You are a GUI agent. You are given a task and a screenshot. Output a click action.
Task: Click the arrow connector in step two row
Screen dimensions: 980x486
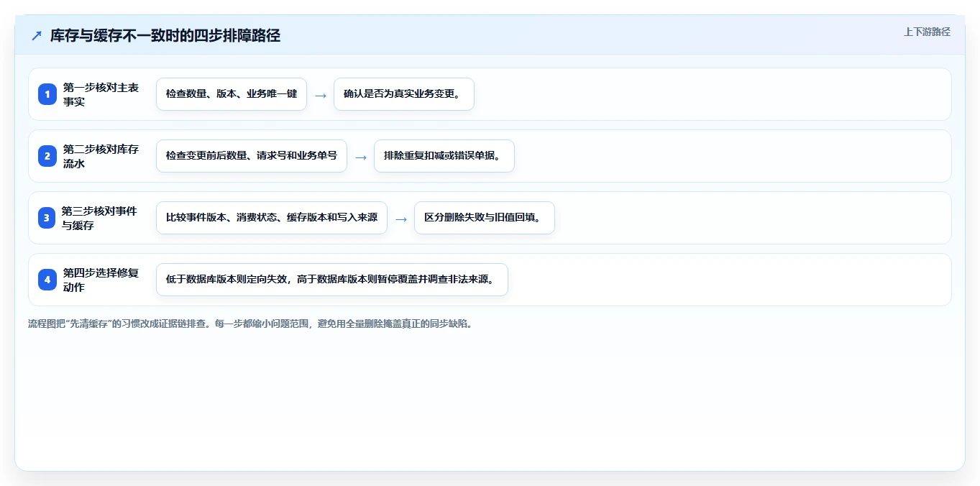361,157
